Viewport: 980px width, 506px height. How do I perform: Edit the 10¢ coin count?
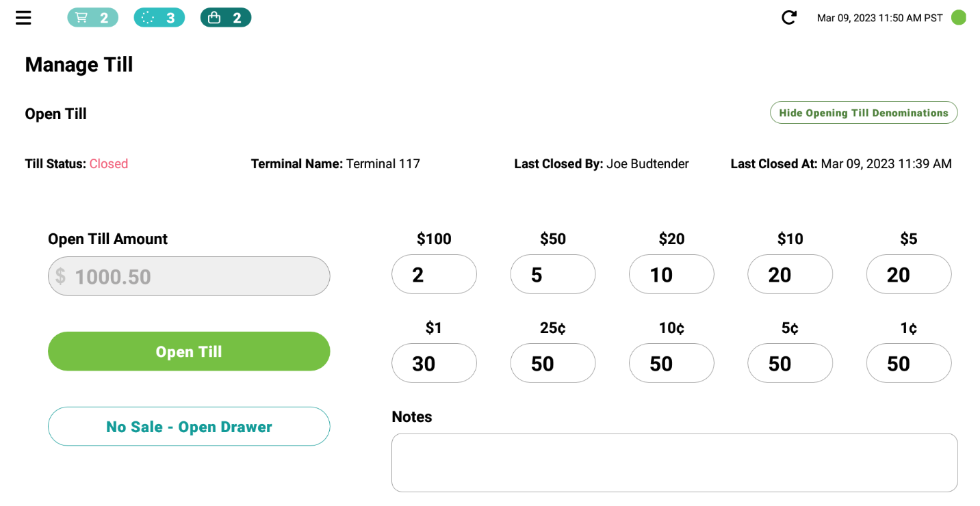(671, 363)
